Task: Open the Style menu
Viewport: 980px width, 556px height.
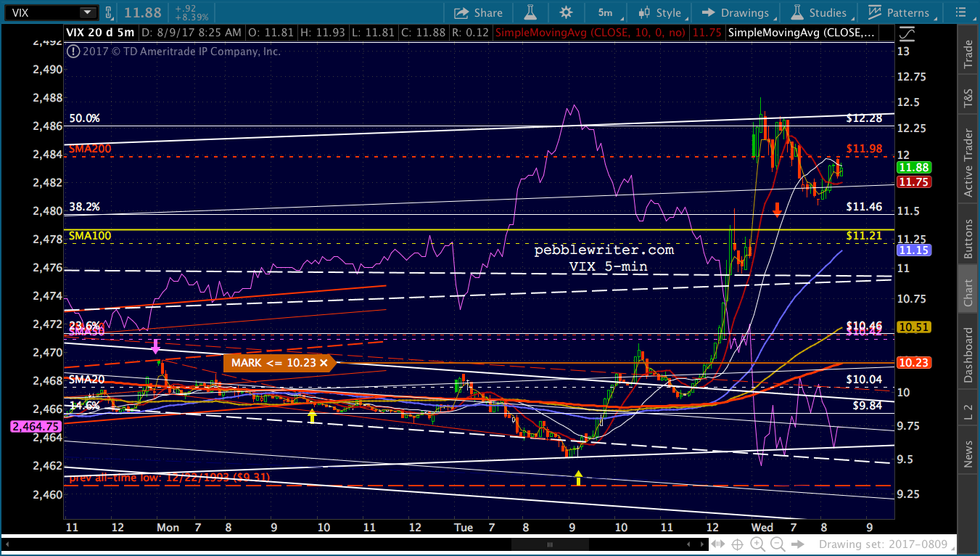Action: point(660,12)
